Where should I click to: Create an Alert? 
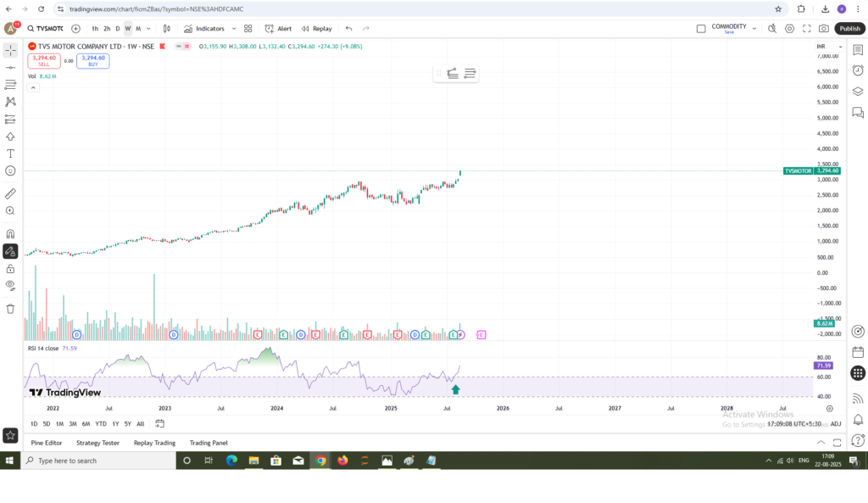tap(278, 29)
